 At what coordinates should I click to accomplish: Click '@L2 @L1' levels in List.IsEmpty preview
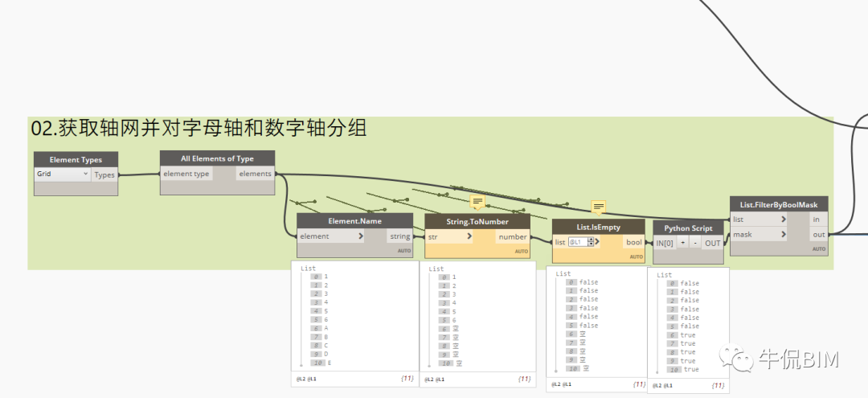coord(562,384)
